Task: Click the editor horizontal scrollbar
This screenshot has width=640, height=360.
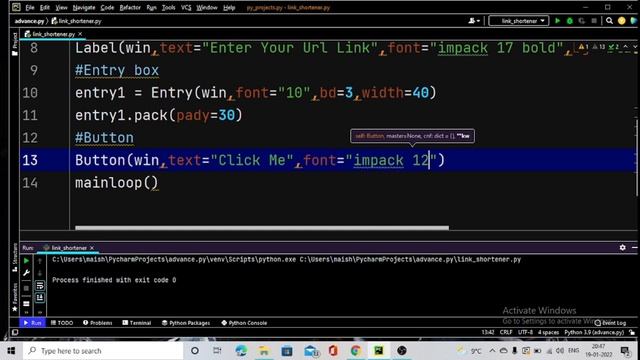Action: [262, 228]
